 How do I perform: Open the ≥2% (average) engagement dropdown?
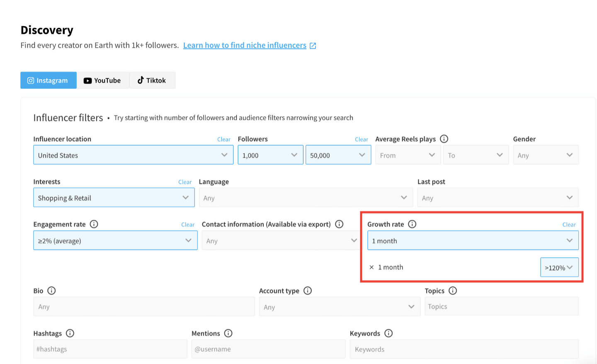coord(115,240)
